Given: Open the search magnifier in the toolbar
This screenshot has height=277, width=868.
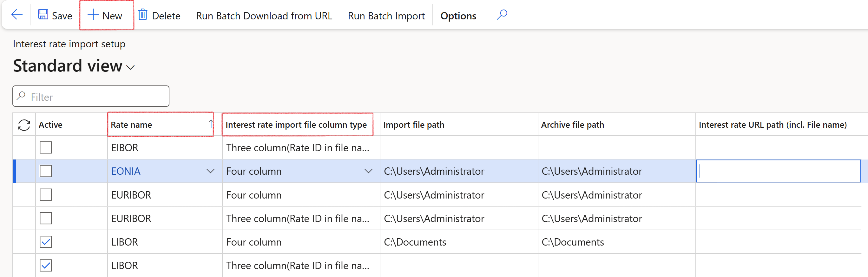Looking at the screenshot, I should [502, 15].
